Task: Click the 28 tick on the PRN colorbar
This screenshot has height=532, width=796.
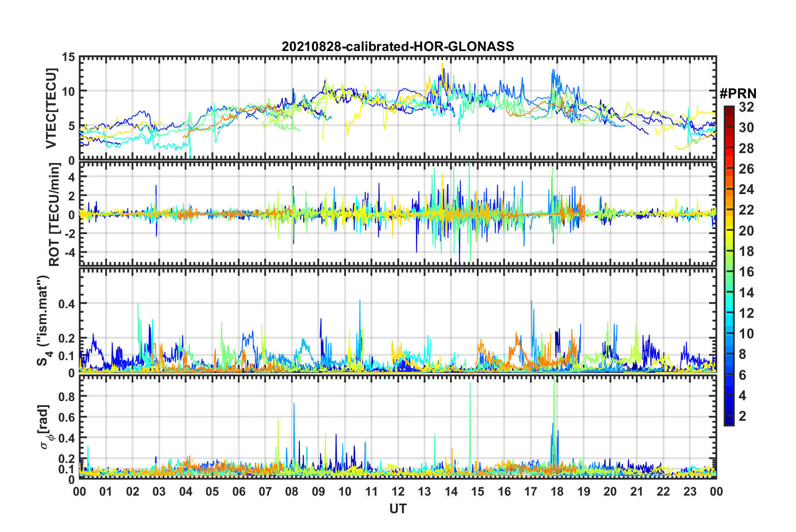Action: pos(746,148)
